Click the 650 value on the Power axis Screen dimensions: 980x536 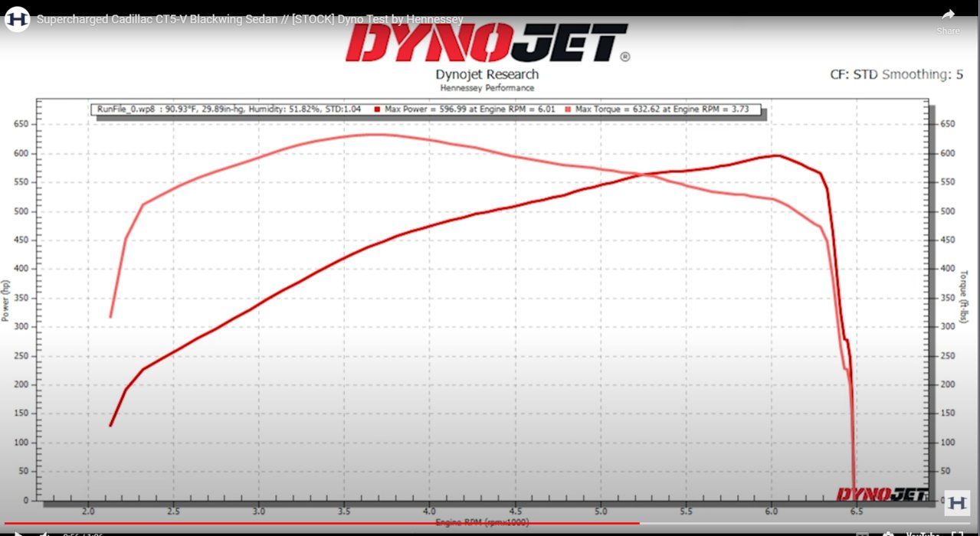[x=21, y=124]
